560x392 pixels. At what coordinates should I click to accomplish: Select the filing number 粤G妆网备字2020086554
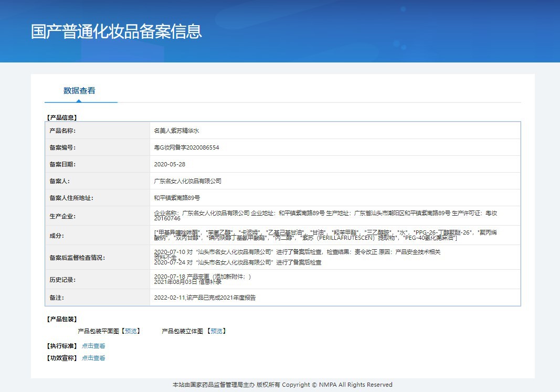(x=186, y=147)
